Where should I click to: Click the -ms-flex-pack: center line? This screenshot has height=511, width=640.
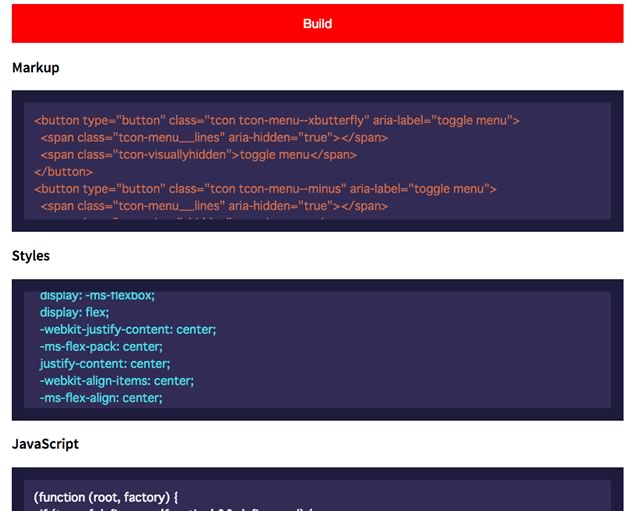point(101,347)
